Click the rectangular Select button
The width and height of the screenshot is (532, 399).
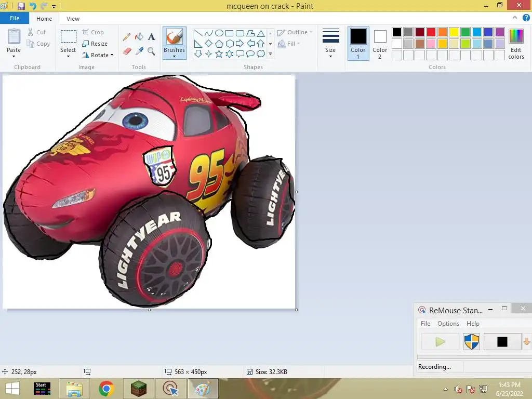coord(68,36)
